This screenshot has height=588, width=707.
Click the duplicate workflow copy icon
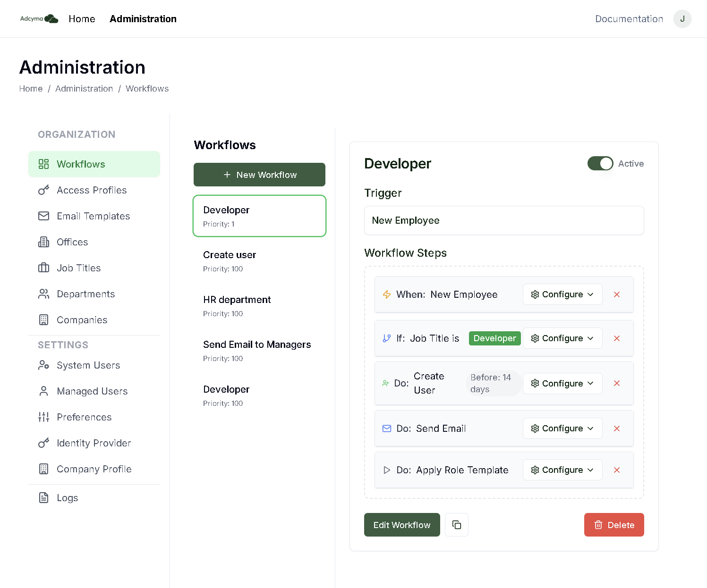pyautogui.click(x=456, y=525)
